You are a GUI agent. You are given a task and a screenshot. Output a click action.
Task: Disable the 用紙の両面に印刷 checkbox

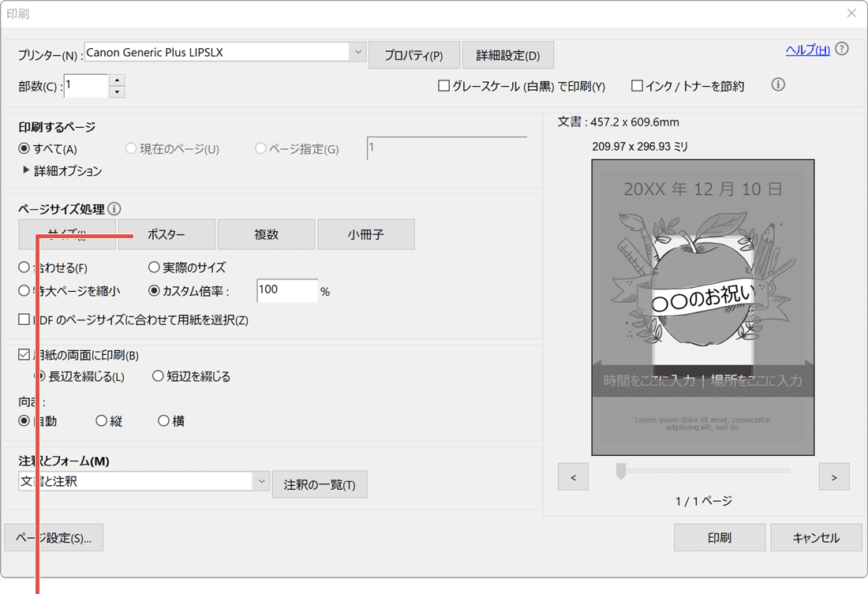click(x=22, y=355)
